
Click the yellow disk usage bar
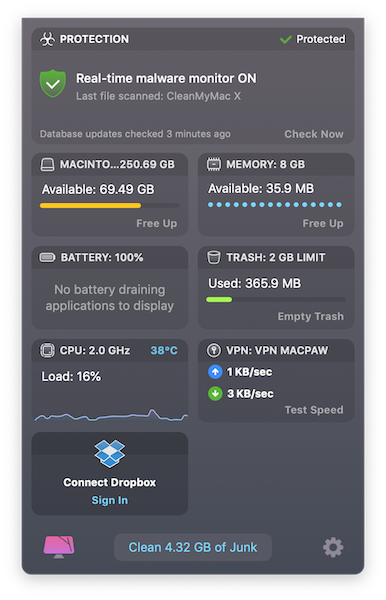coord(90,206)
